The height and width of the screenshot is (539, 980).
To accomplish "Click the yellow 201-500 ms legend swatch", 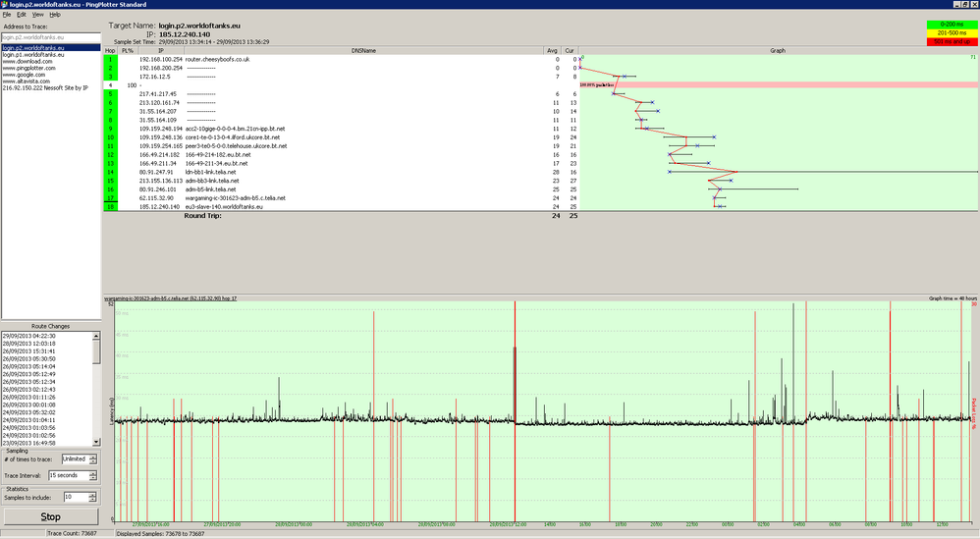I will [x=952, y=33].
